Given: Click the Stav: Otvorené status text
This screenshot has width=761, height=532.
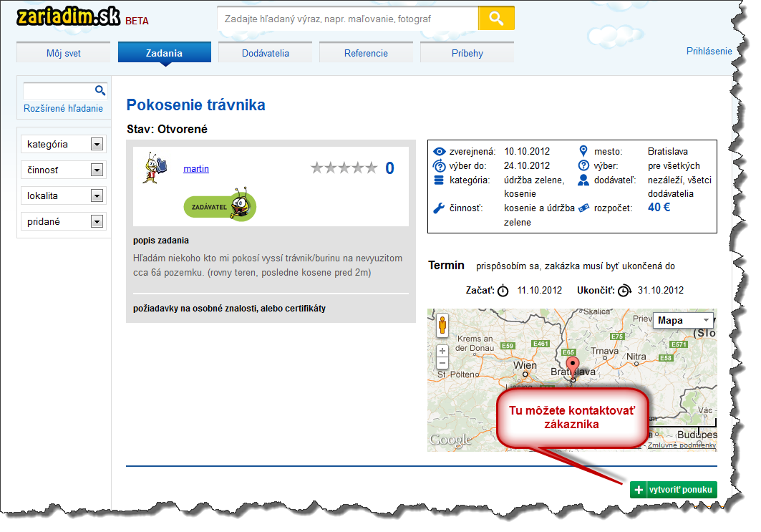Looking at the screenshot, I should (x=167, y=129).
